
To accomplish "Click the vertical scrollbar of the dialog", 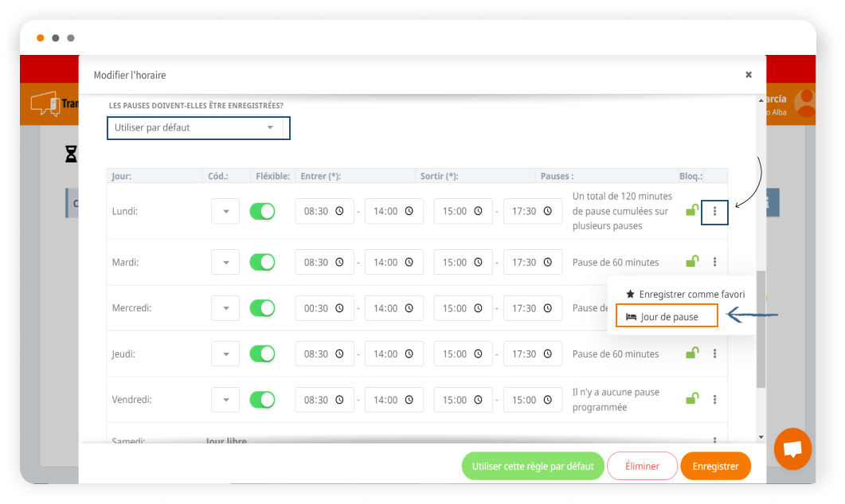I will tap(761, 328).
